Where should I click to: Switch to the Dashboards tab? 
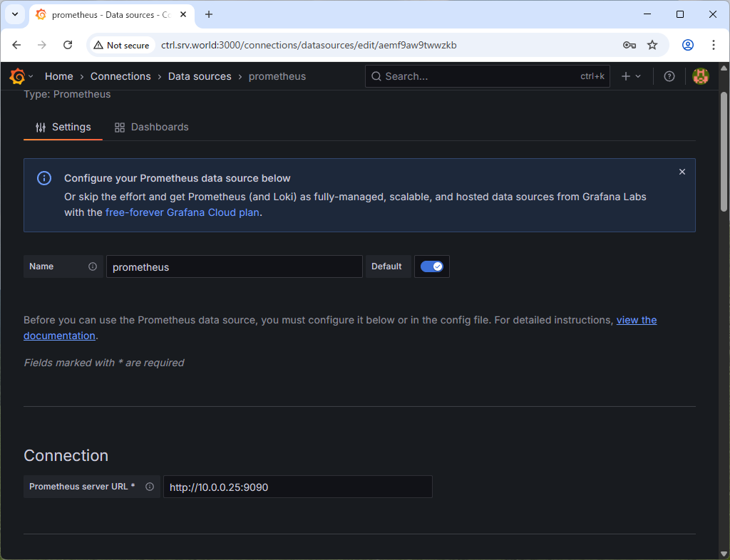click(x=151, y=127)
